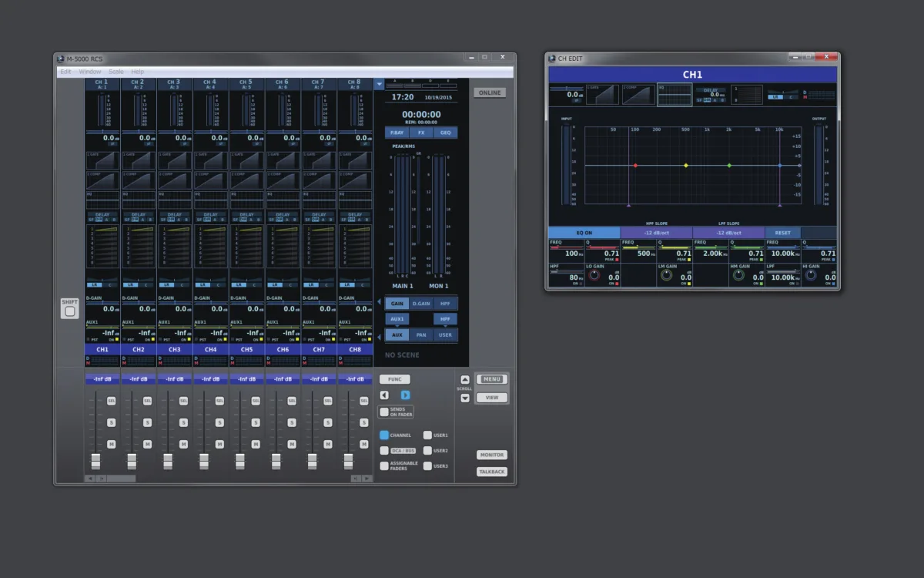Open the Window menu
The width and height of the screenshot is (924, 578).
click(x=90, y=72)
